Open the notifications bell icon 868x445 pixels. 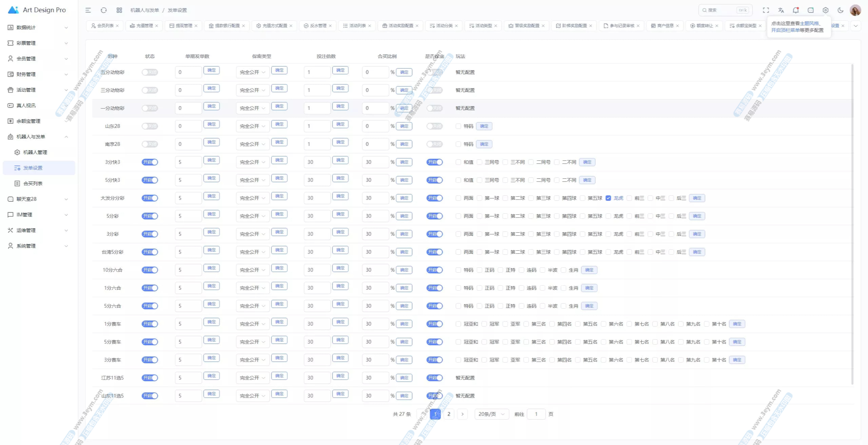click(795, 10)
